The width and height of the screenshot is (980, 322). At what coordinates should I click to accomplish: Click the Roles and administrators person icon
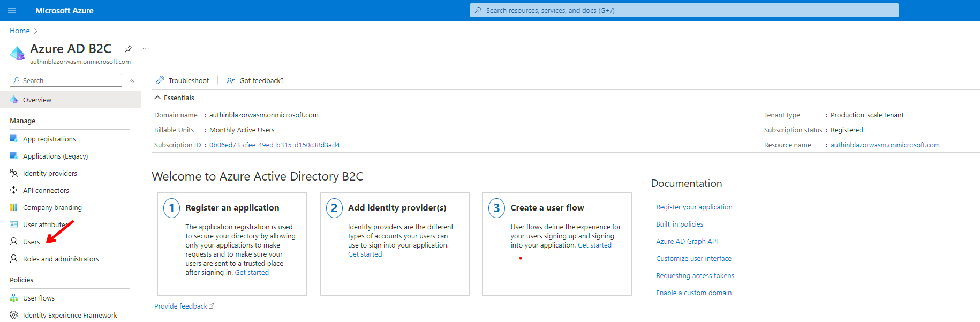(x=14, y=258)
